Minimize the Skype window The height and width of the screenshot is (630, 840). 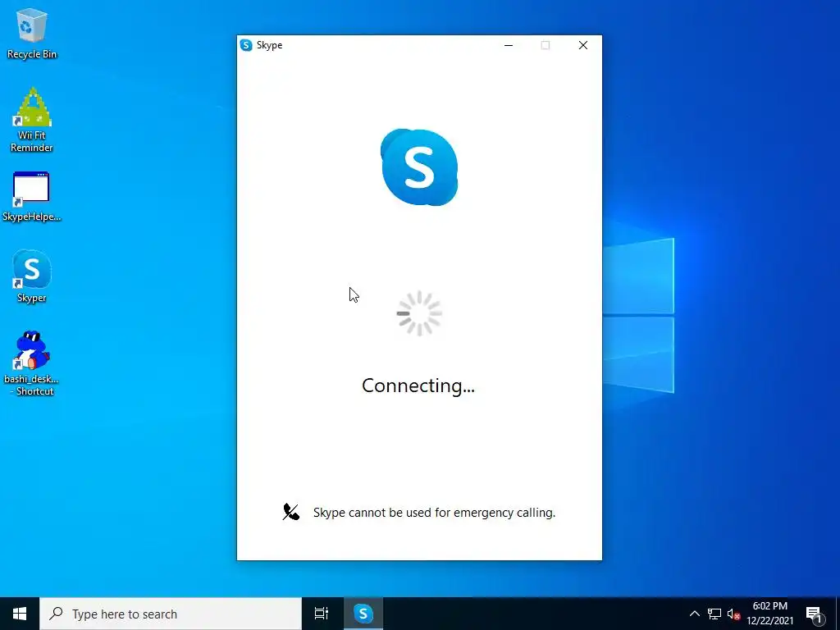pyautogui.click(x=509, y=45)
